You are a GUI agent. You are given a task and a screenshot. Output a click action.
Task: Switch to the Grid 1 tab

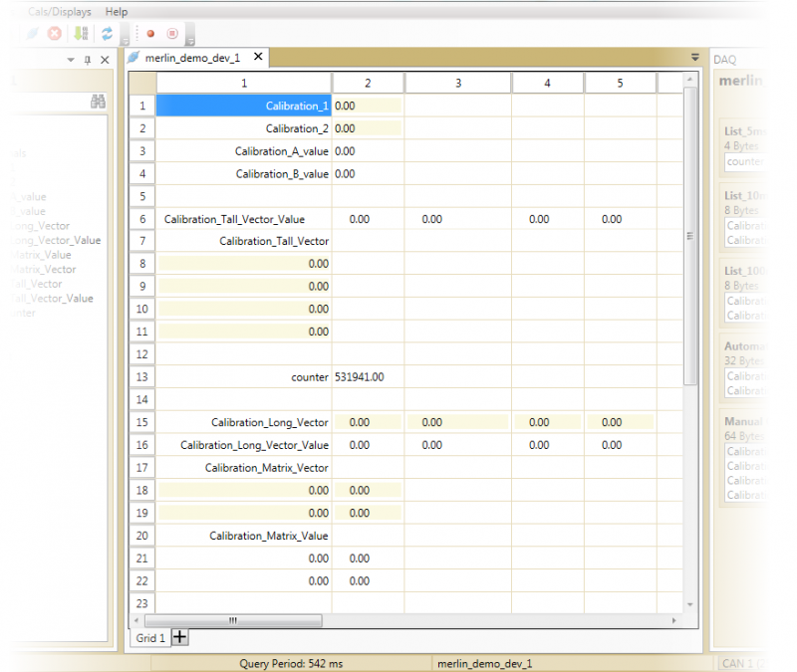point(149,637)
